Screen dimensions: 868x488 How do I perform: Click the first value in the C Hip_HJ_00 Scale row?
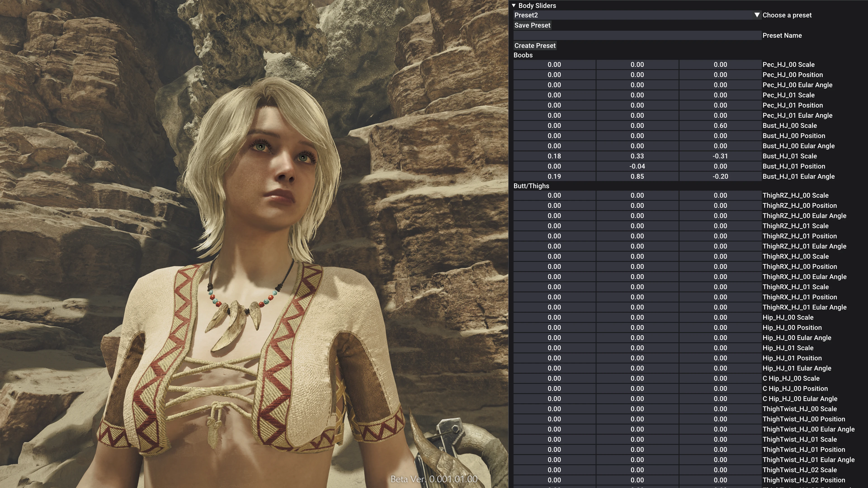(554, 378)
